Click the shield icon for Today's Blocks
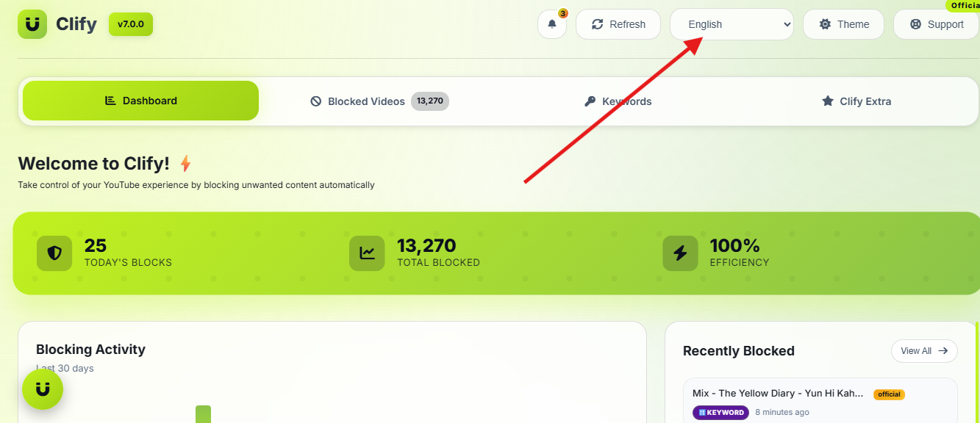The width and height of the screenshot is (980, 423). tap(54, 253)
